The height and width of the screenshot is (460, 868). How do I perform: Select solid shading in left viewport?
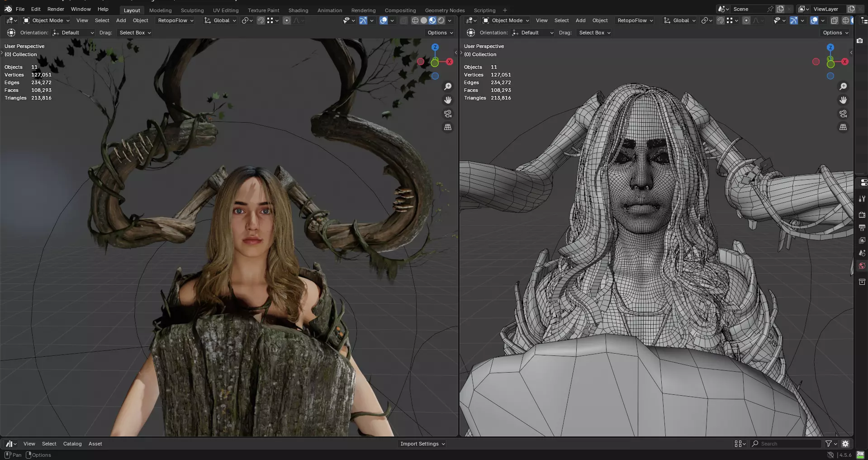point(424,20)
